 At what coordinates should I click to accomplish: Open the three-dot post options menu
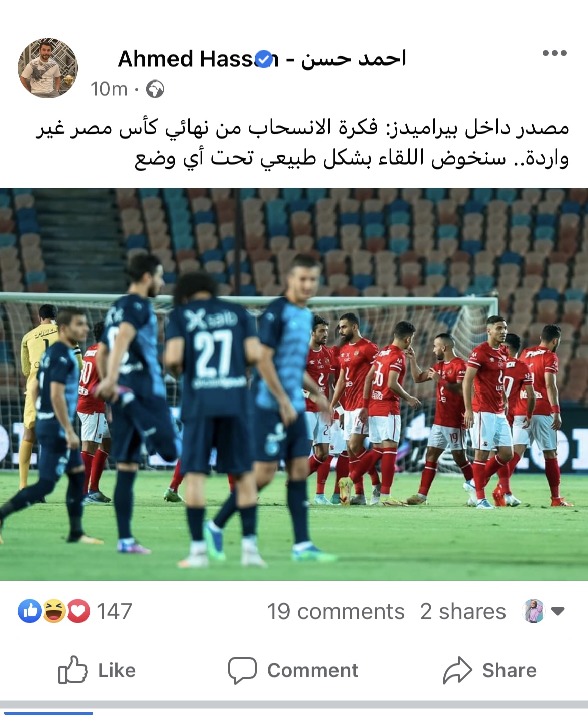point(555,53)
